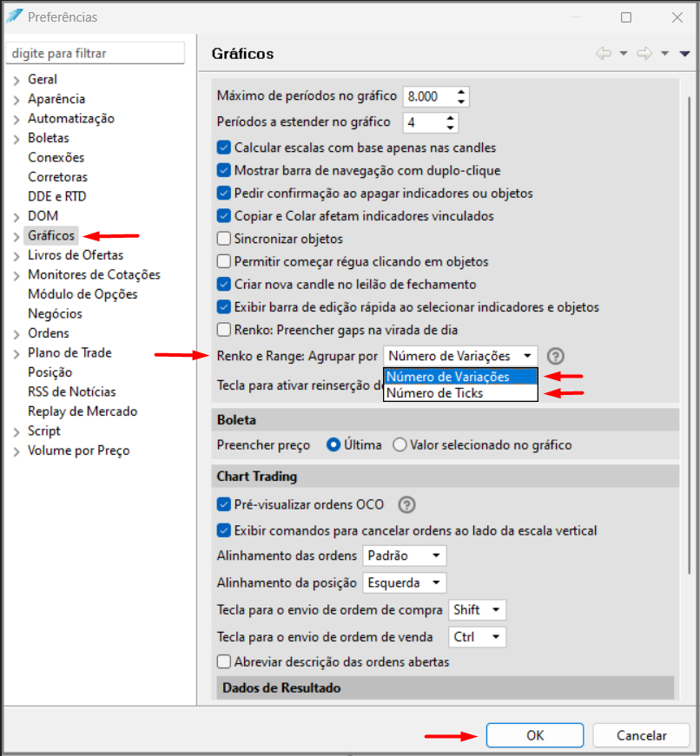Maximize the Preferências window
This screenshot has width=700, height=756.
(x=625, y=17)
